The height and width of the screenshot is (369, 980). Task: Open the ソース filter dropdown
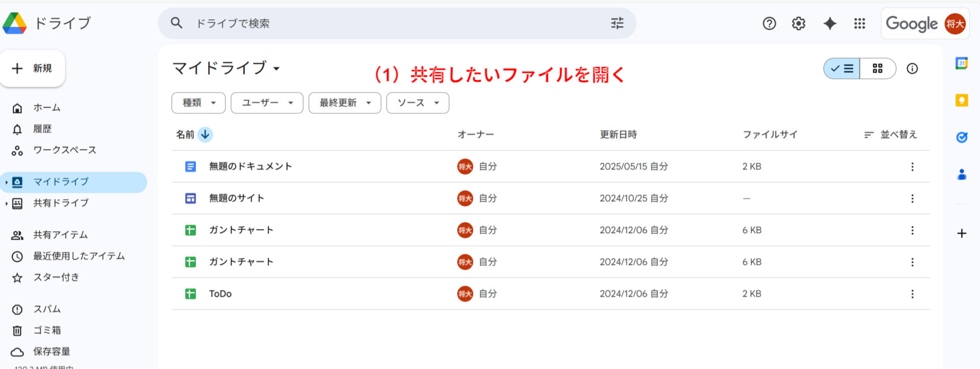418,103
